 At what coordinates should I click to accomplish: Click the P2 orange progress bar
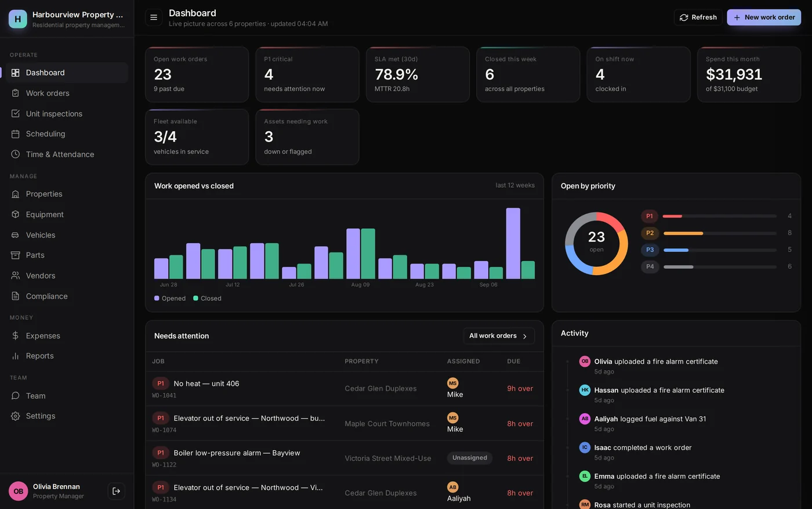[683, 233]
